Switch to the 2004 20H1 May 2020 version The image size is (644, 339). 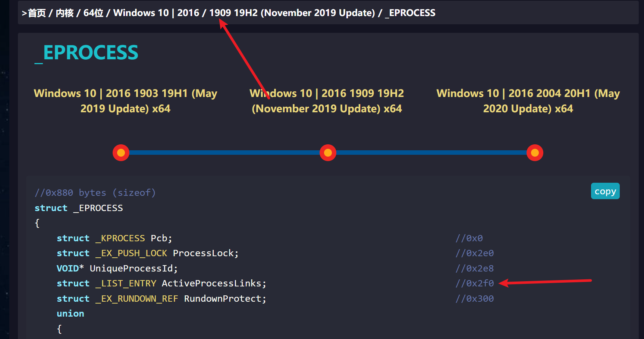coord(528,101)
